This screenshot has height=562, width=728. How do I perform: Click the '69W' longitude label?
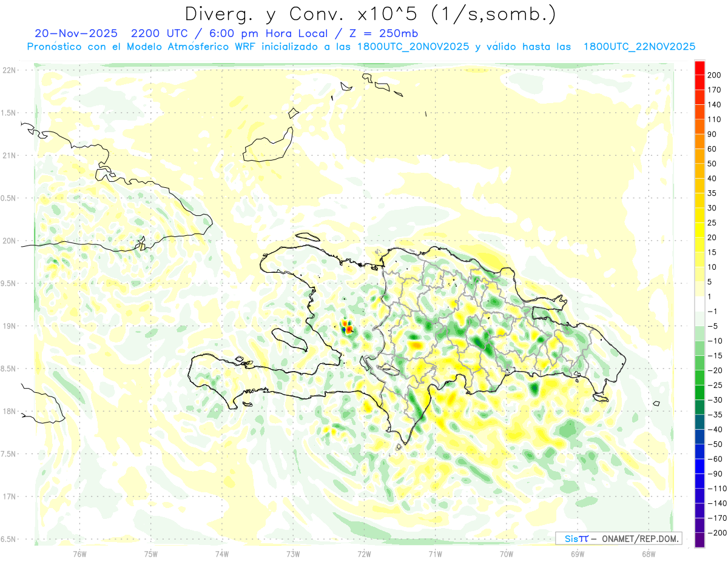[577, 554]
